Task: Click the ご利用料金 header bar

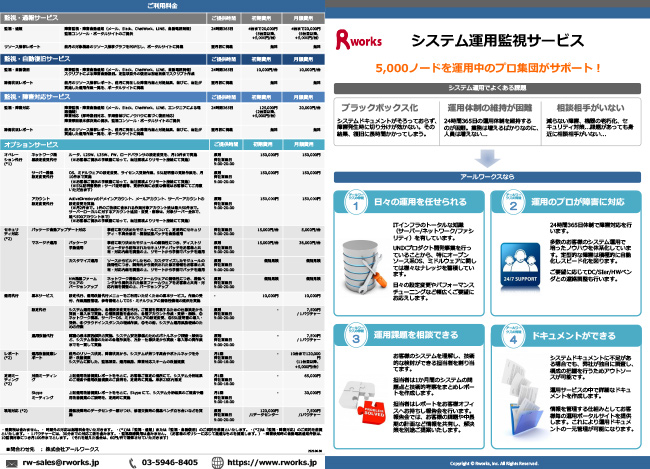Action: pos(162,6)
